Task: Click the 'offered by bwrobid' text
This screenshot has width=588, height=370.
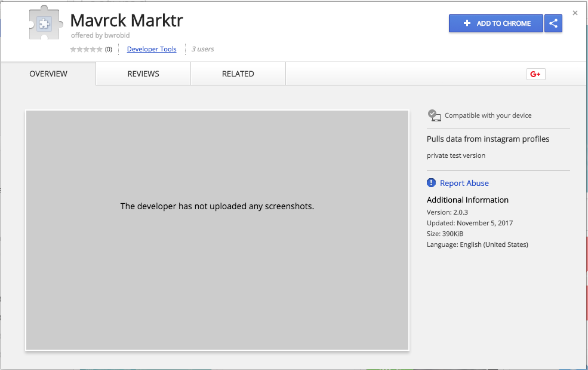Action: 100,35
